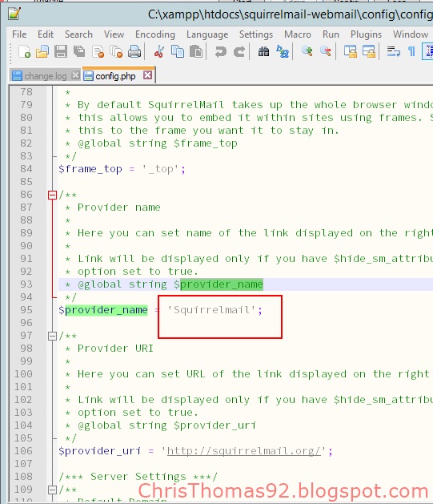Open the Macro menu
The height and width of the screenshot is (504, 433).
click(298, 34)
